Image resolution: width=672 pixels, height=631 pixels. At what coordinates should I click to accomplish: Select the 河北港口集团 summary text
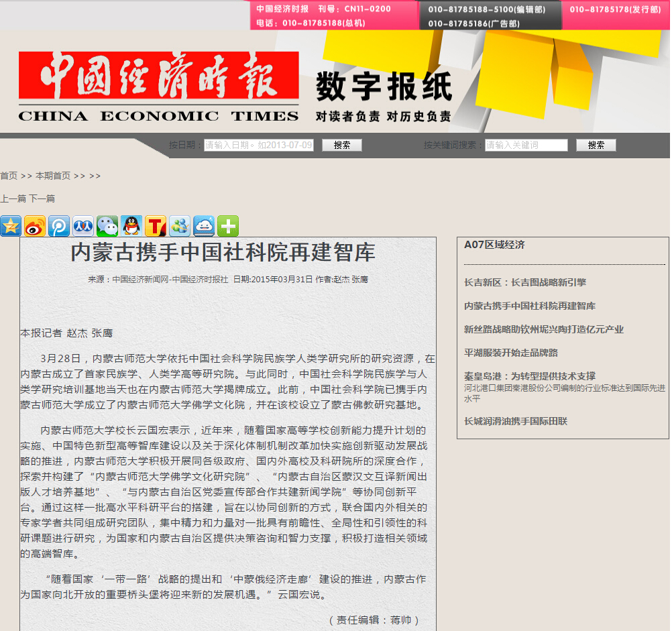point(565,393)
